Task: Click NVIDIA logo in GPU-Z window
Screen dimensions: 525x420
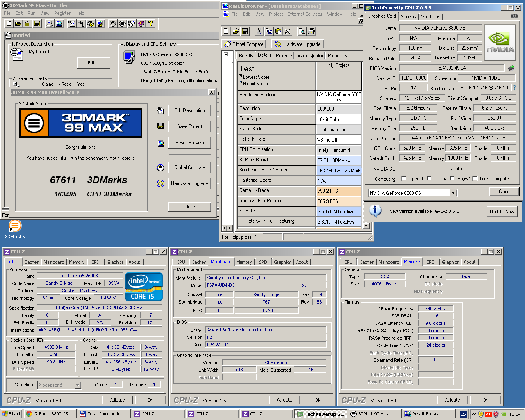Action: 500,43
